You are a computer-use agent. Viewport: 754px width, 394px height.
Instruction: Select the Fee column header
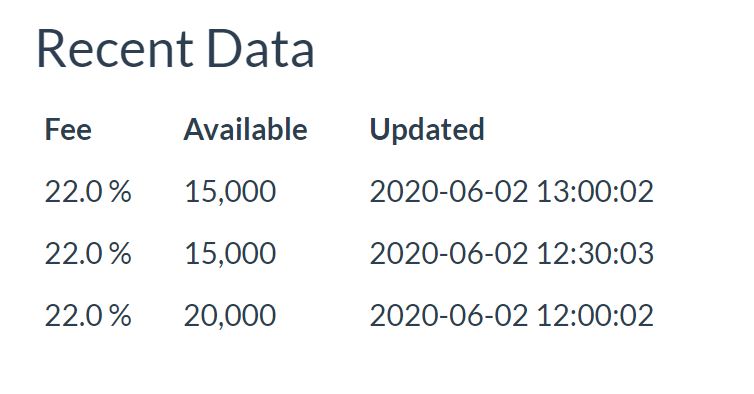68,129
